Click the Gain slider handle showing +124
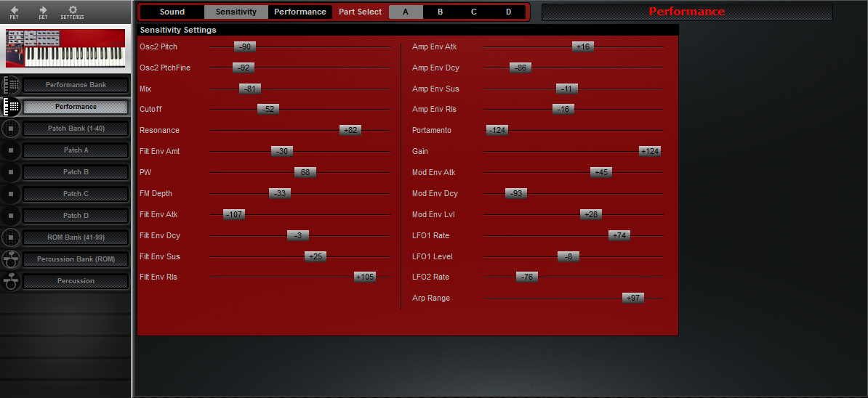Screen dimensions: 868x398 click(x=650, y=151)
